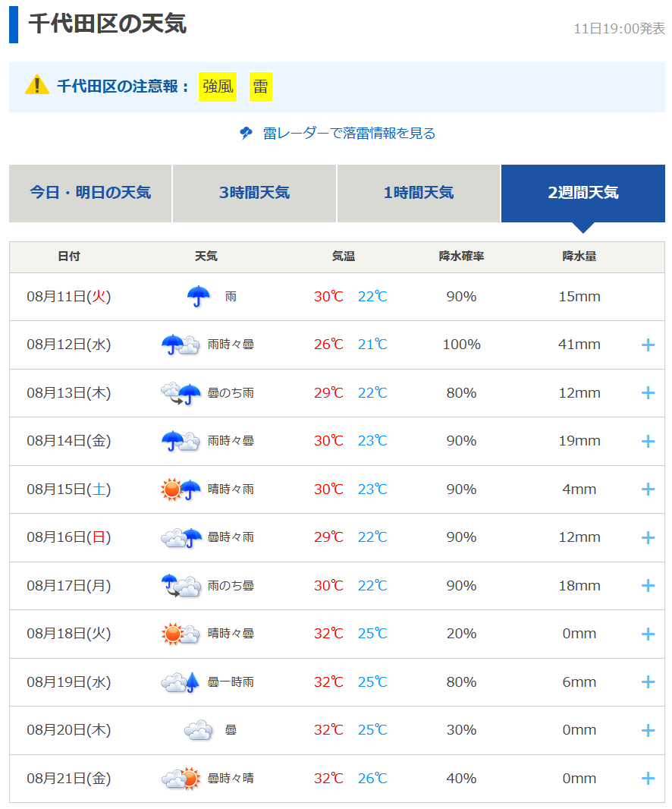Image resolution: width=672 pixels, height=809 pixels.
Task: Click the 4mm rainfall value
Action: 579,489
